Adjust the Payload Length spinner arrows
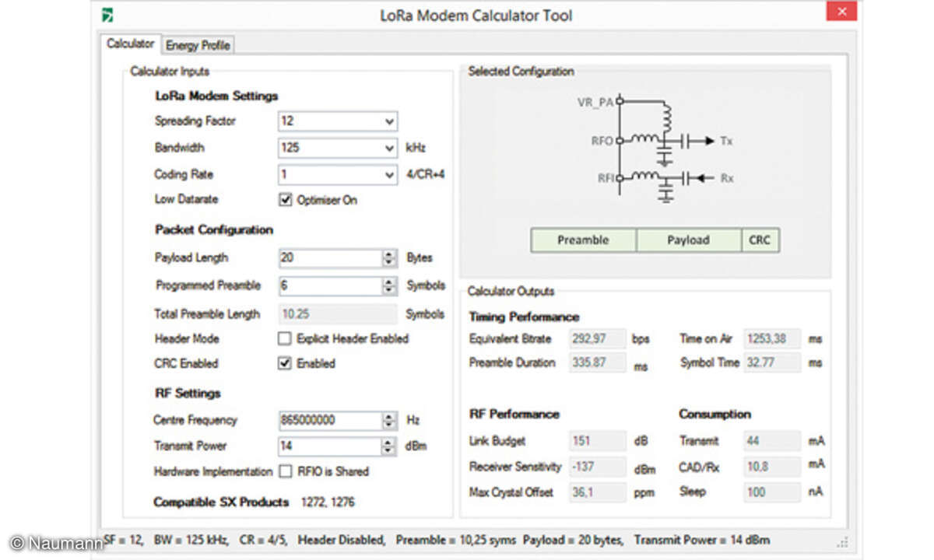934x560 pixels. tap(389, 258)
